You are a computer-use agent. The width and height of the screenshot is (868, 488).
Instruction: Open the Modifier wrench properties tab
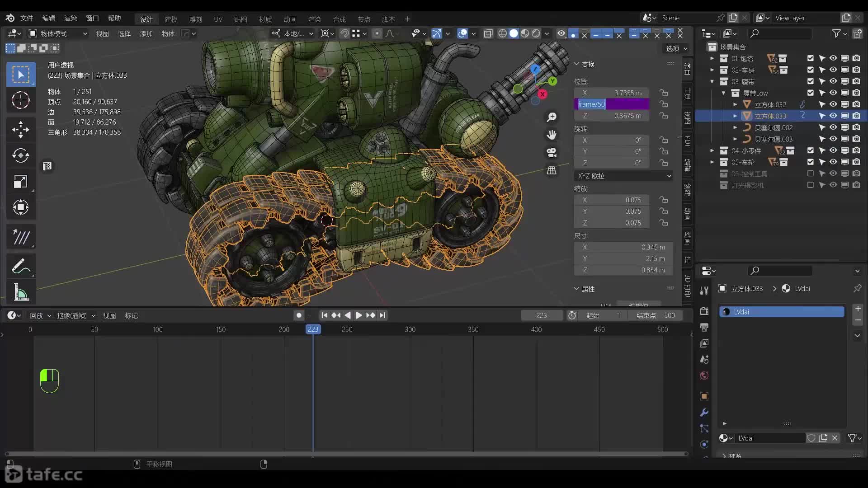coord(704,413)
